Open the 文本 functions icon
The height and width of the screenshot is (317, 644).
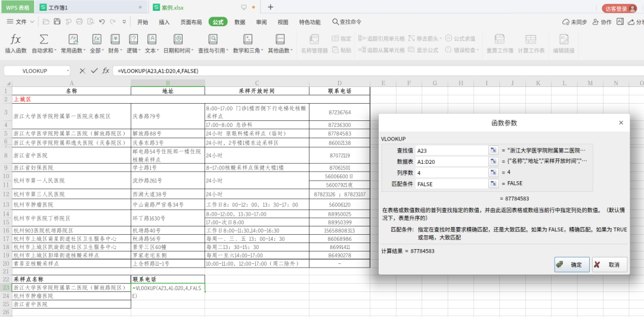(151, 39)
